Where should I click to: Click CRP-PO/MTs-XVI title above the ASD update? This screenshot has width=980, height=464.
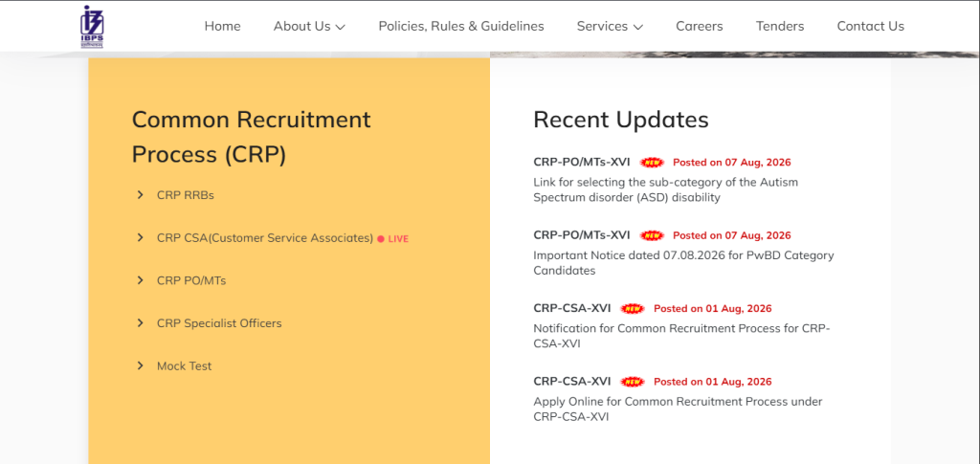pyautogui.click(x=582, y=163)
